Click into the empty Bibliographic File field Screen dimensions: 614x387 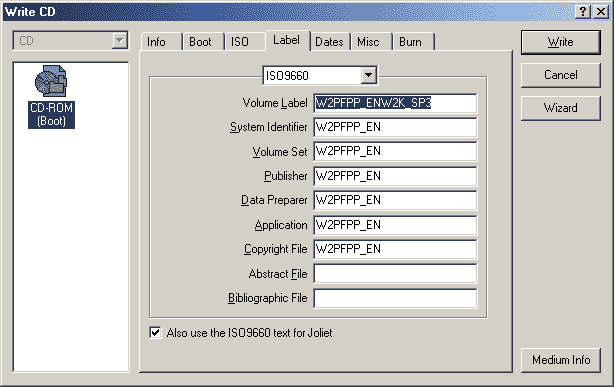pos(395,298)
